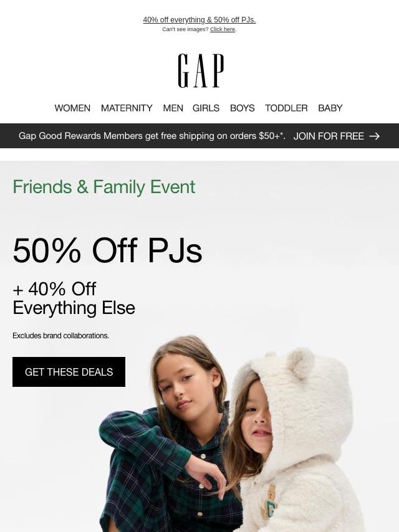The width and height of the screenshot is (399, 532).
Task: Click the 50% Off PJs headline
Action: coord(107,250)
